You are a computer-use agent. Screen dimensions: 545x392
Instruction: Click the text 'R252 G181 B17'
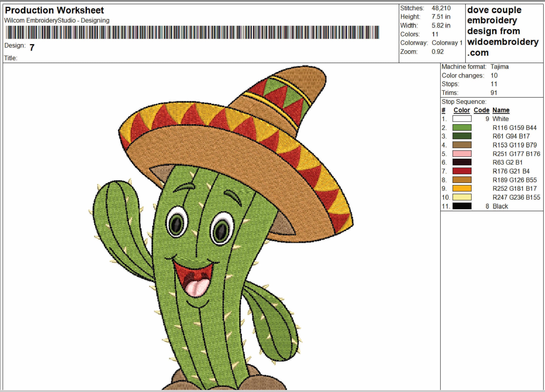point(515,189)
